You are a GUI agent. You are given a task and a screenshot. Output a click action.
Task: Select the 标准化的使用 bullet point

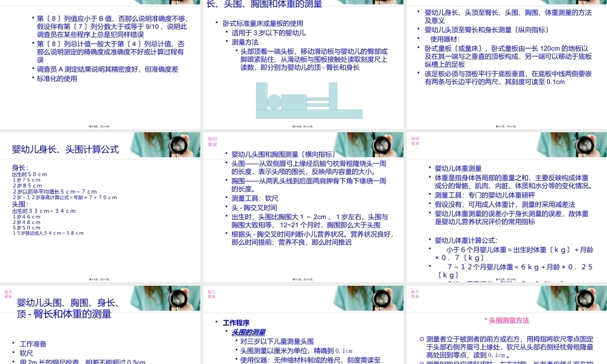click(x=58, y=77)
